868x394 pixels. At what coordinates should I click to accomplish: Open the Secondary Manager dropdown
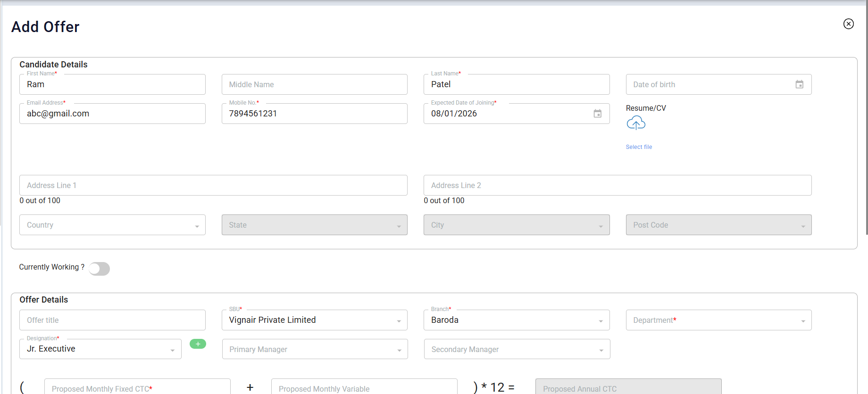517,349
